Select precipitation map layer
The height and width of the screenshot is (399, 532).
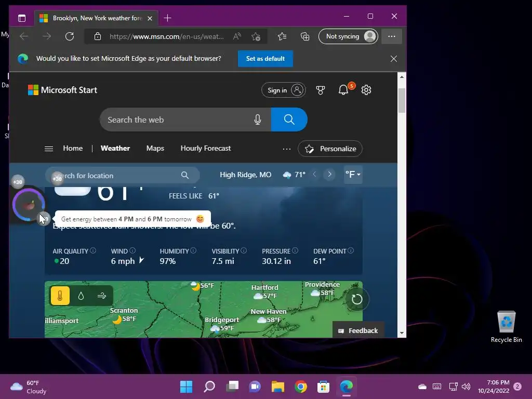81,296
